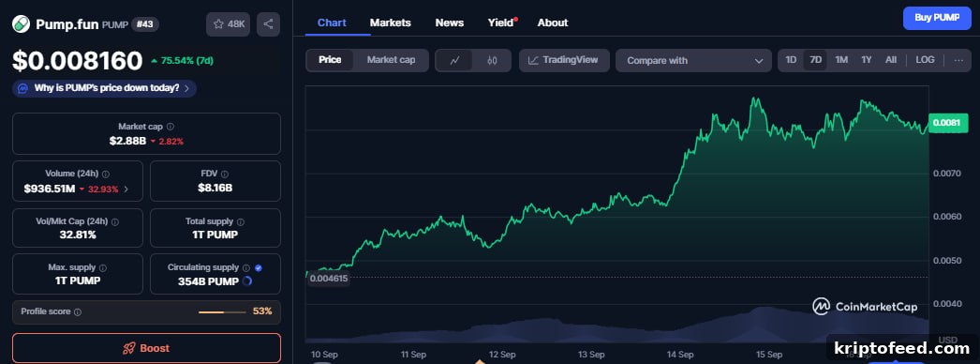Set chart range to All
This screenshot has width=980, height=364.
(891, 60)
